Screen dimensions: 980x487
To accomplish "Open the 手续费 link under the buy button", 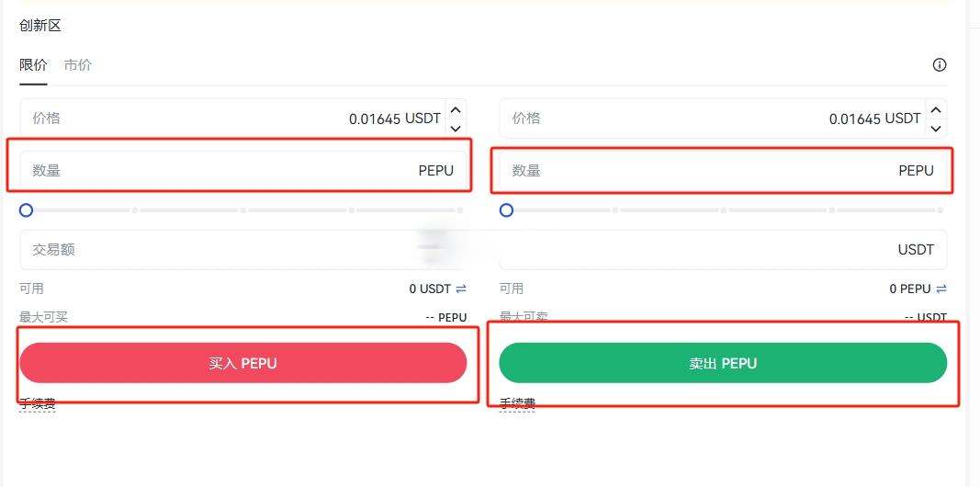I will (38, 403).
